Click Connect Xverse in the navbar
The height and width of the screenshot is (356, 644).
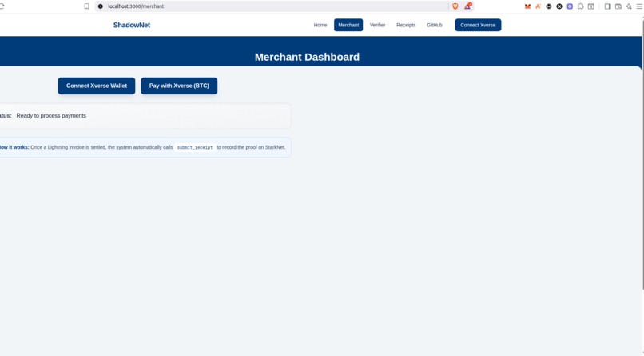coord(478,25)
